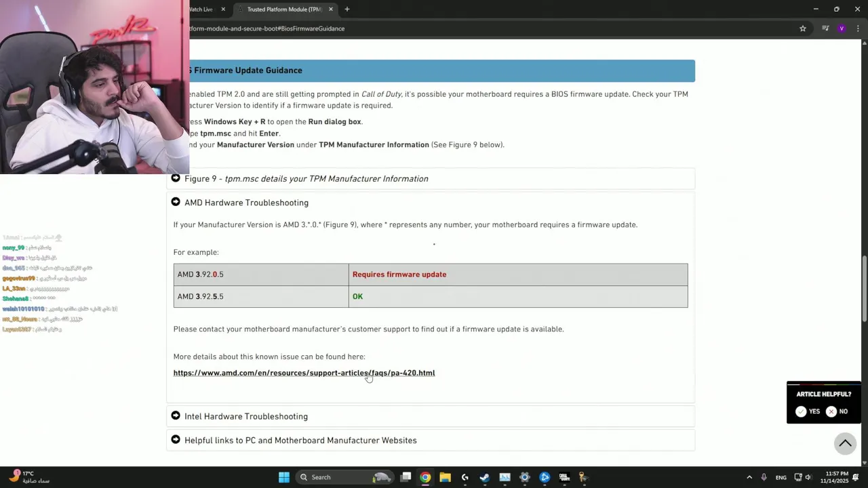The image size is (868, 488).
Task: Open Steam from the taskbar
Action: pos(485,477)
